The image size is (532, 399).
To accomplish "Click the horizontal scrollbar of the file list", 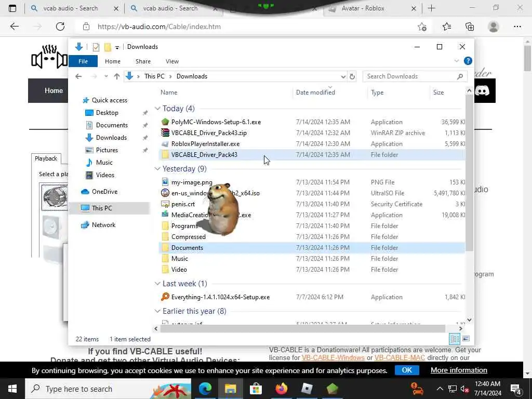I will [x=303, y=328].
